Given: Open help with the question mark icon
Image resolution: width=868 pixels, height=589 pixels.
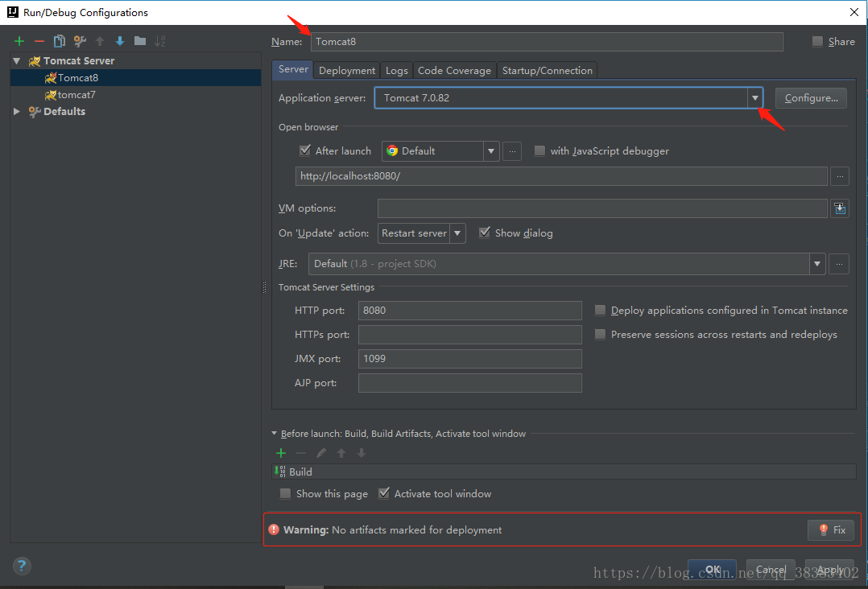Looking at the screenshot, I should click(22, 566).
